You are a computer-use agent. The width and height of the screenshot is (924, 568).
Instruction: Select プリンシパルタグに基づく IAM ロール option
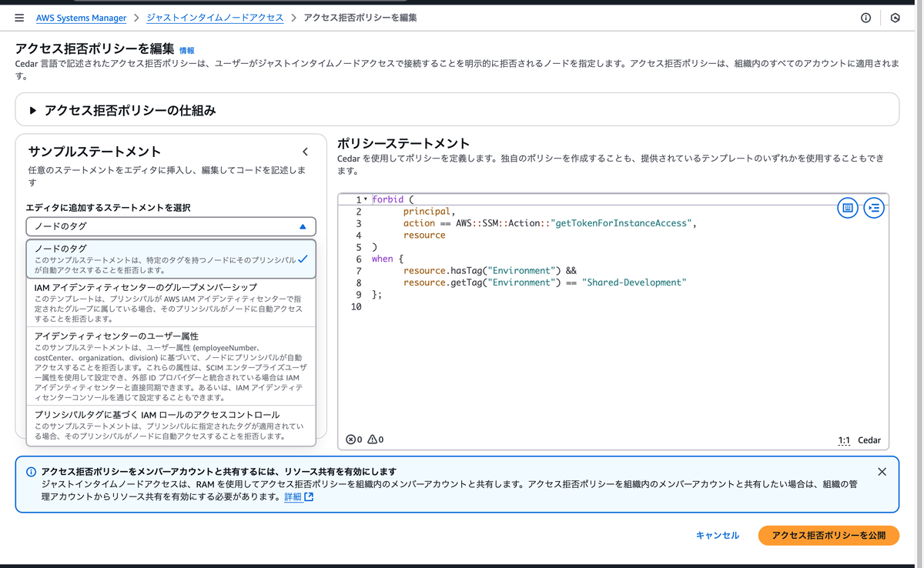[x=171, y=425]
